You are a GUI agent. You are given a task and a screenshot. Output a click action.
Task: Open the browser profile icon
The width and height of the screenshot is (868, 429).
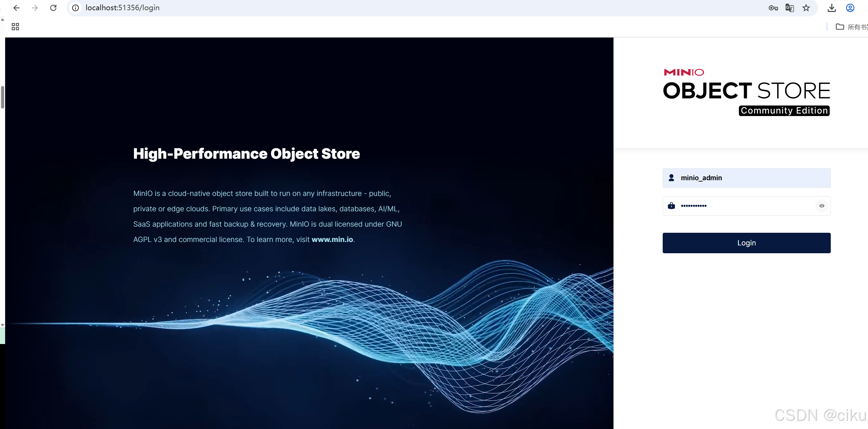(x=850, y=8)
